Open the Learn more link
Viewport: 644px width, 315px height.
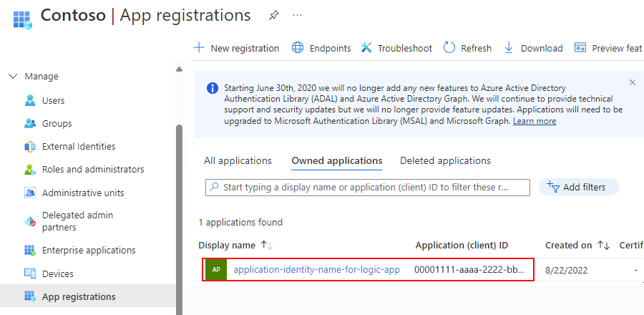[535, 121]
